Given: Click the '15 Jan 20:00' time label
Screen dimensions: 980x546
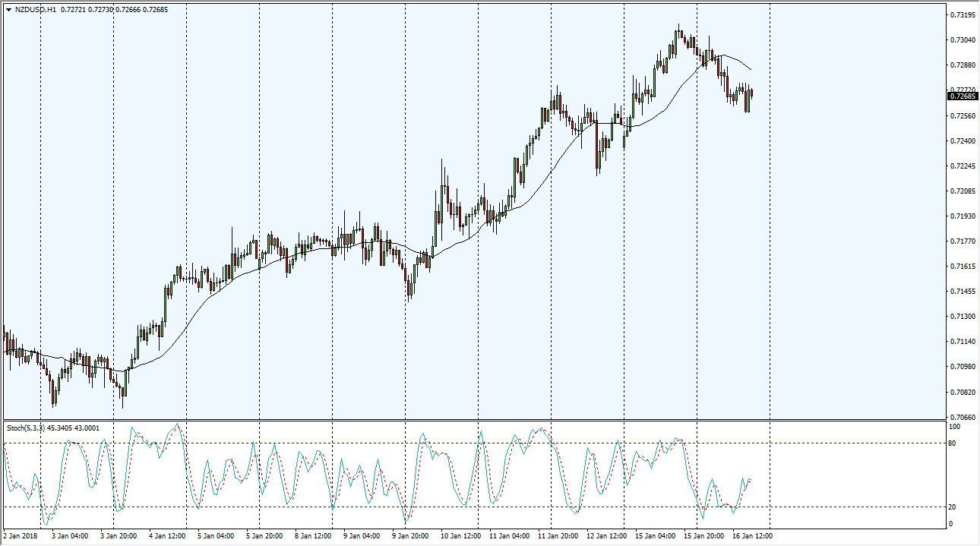Looking at the screenshot, I should pyautogui.click(x=703, y=536).
